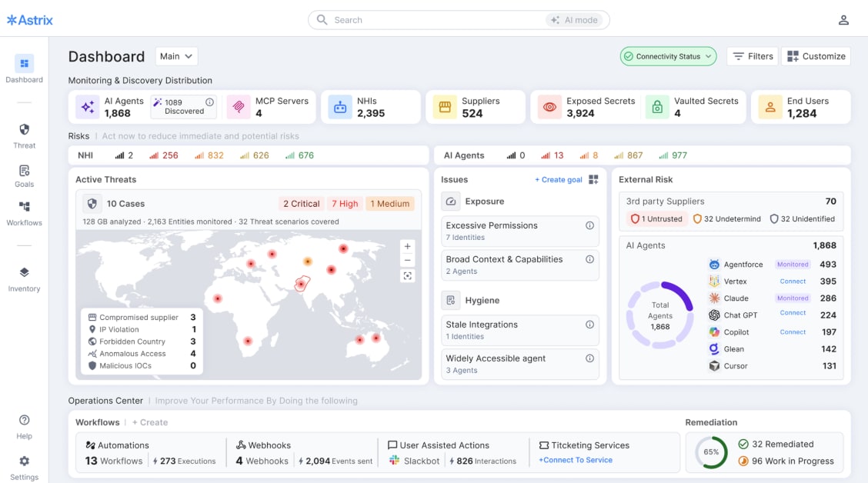Click the Glean agent row
The width and height of the screenshot is (868, 483).
pyautogui.click(x=773, y=349)
